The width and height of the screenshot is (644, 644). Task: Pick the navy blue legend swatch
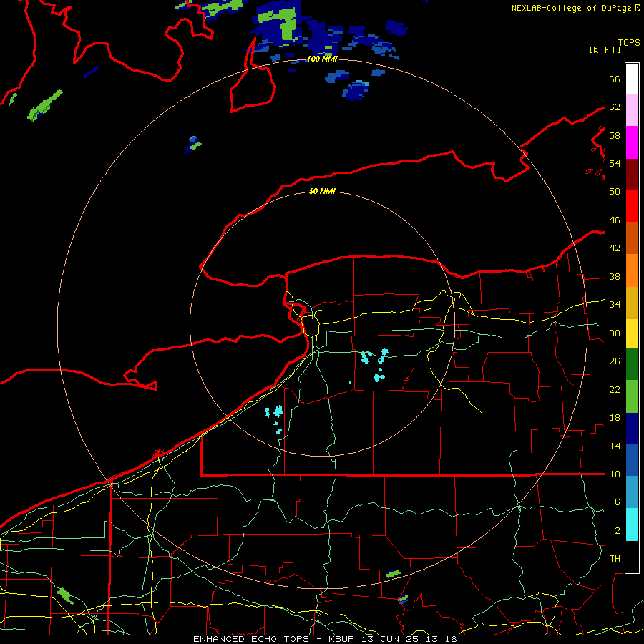tap(632, 429)
